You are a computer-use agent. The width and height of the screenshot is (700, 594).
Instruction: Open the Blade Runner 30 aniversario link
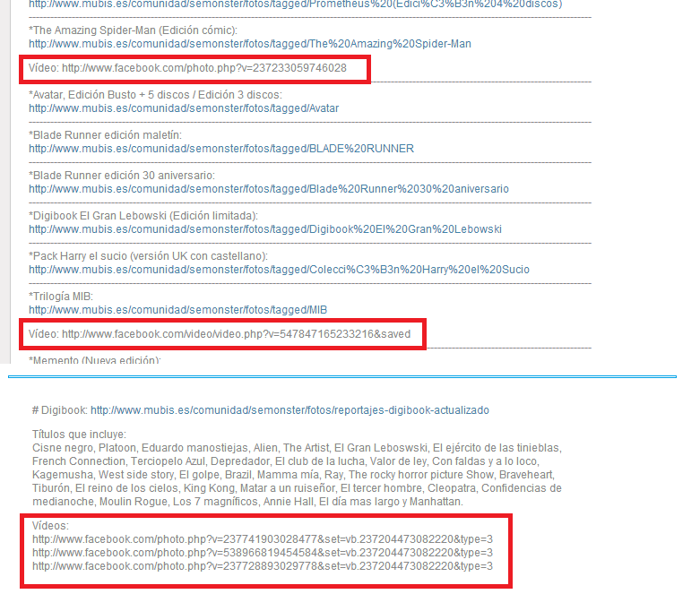click(x=268, y=189)
